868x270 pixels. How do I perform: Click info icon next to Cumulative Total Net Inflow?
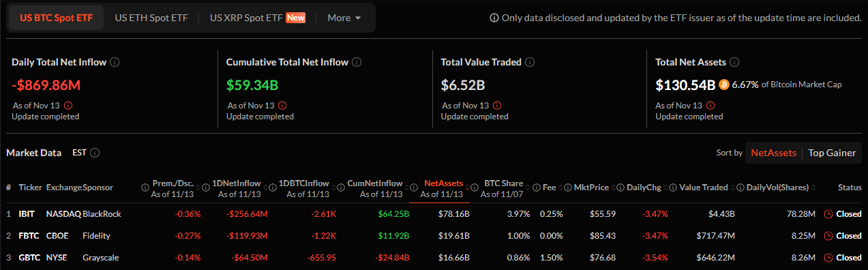pyautogui.click(x=357, y=62)
